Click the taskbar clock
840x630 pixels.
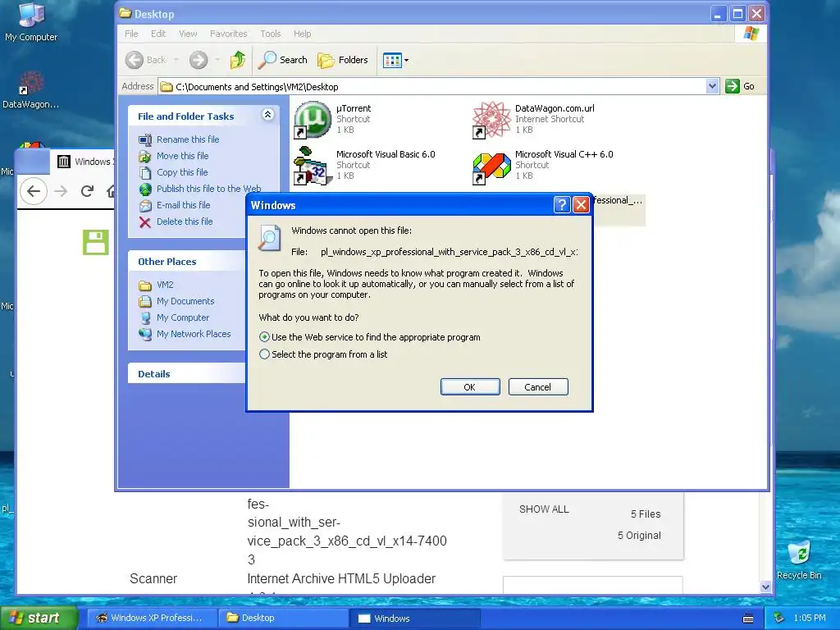[810, 619]
